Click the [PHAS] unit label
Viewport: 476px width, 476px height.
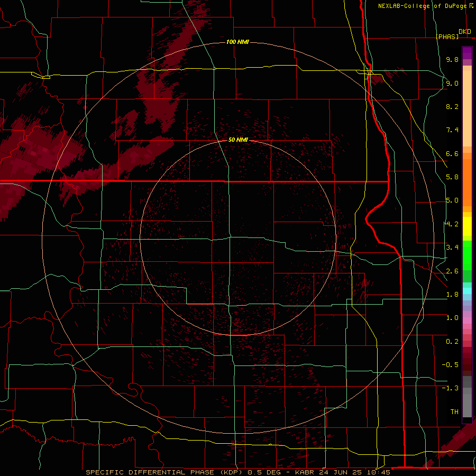pyautogui.click(x=447, y=36)
